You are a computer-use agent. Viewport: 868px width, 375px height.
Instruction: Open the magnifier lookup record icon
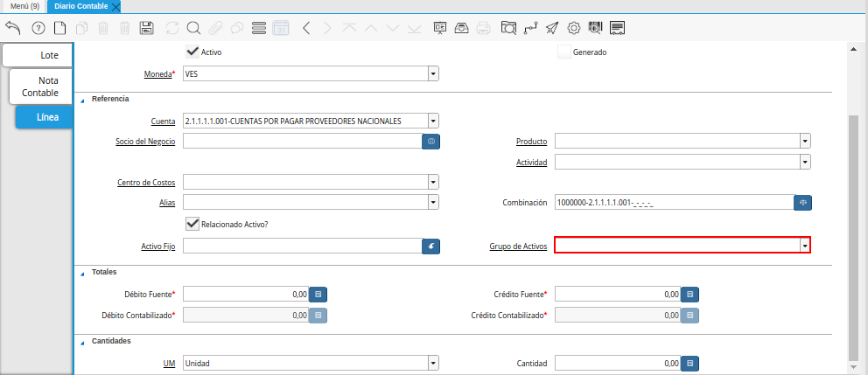point(193,28)
